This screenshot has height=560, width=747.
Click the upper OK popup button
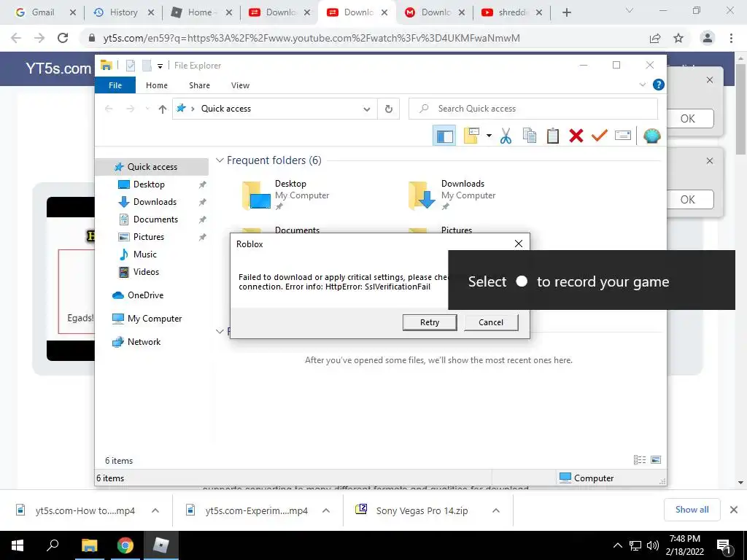(x=687, y=119)
